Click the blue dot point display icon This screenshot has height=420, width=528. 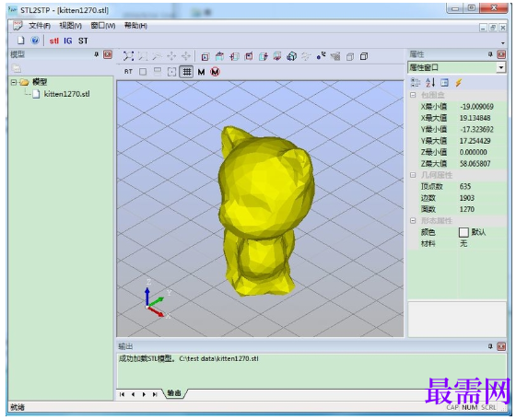tap(321, 56)
